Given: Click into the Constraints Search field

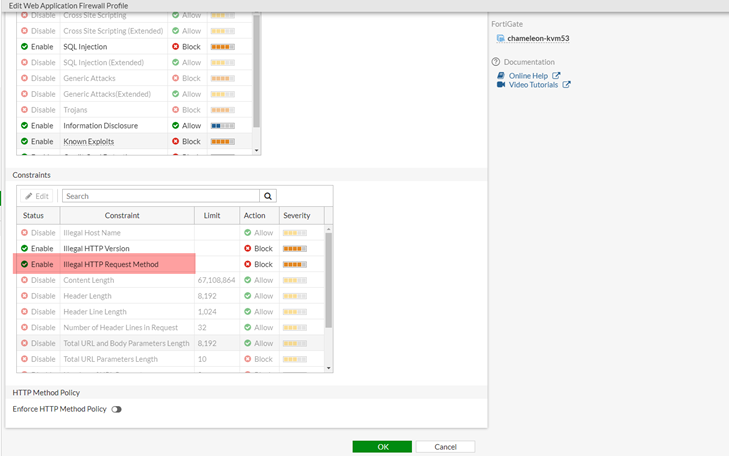Looking at the screenshot, I should pos(160,197).
